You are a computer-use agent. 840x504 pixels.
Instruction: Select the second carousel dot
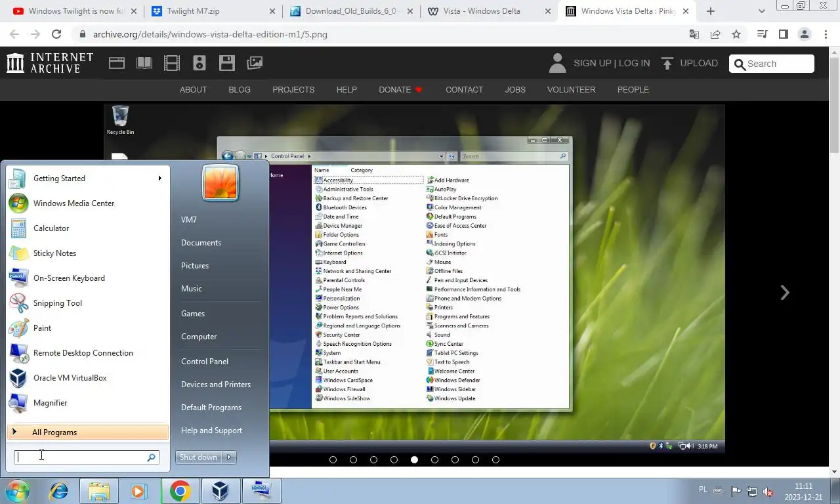click(x=353, y=460)
